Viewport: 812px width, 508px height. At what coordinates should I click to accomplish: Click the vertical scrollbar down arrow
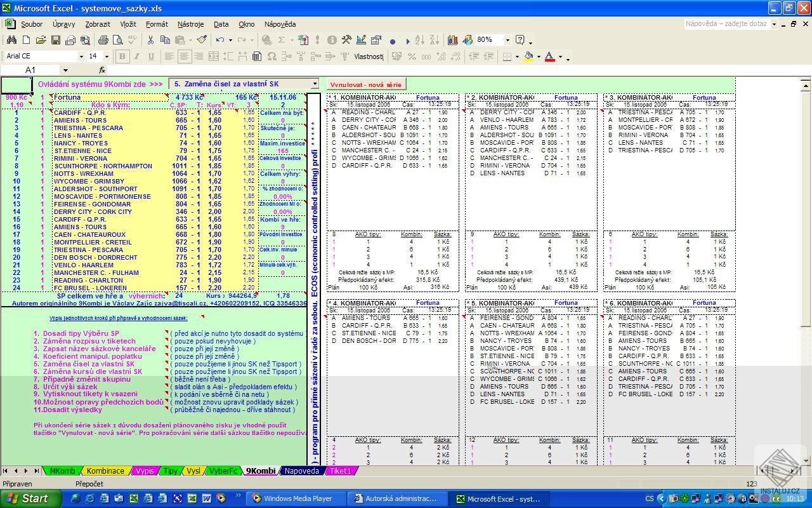(806, 460)
